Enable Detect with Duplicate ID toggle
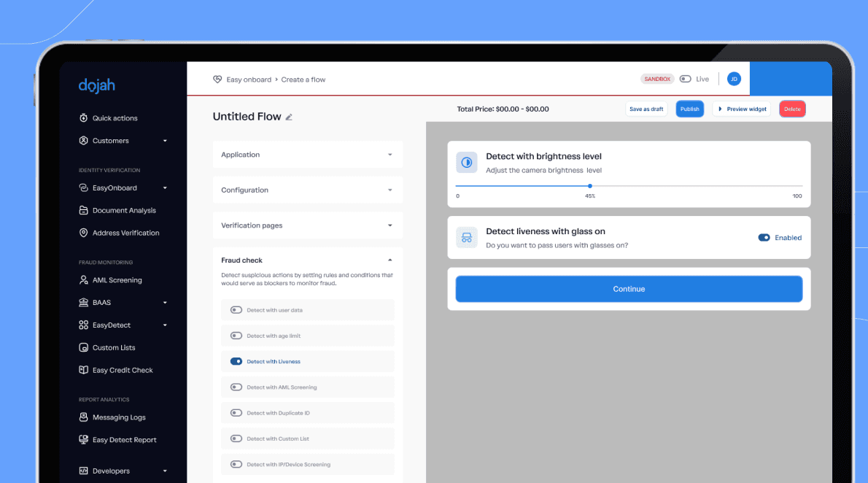868x483 pixels. pos(236,413)
